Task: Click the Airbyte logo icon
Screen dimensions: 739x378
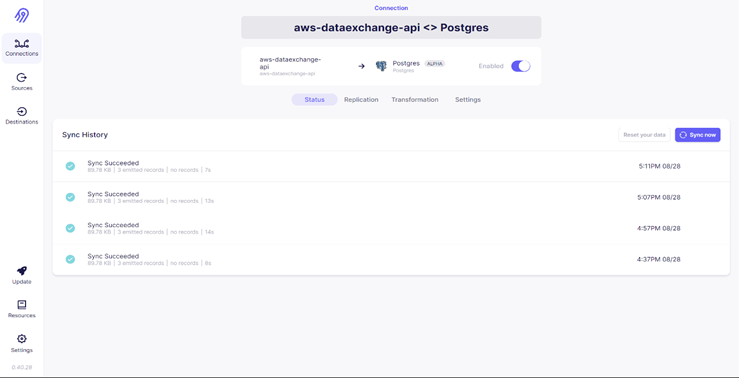Action: click(x=22, y=16)
